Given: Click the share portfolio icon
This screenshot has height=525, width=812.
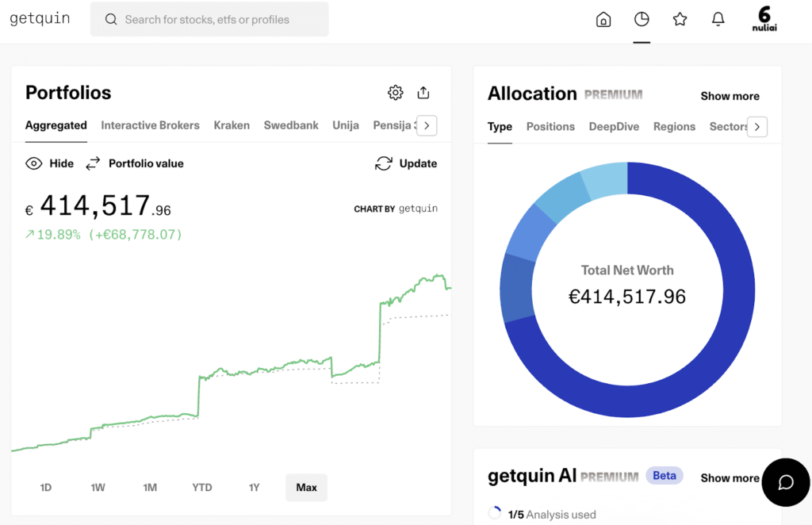Looking at the screenshot, I should click(423, 93).
